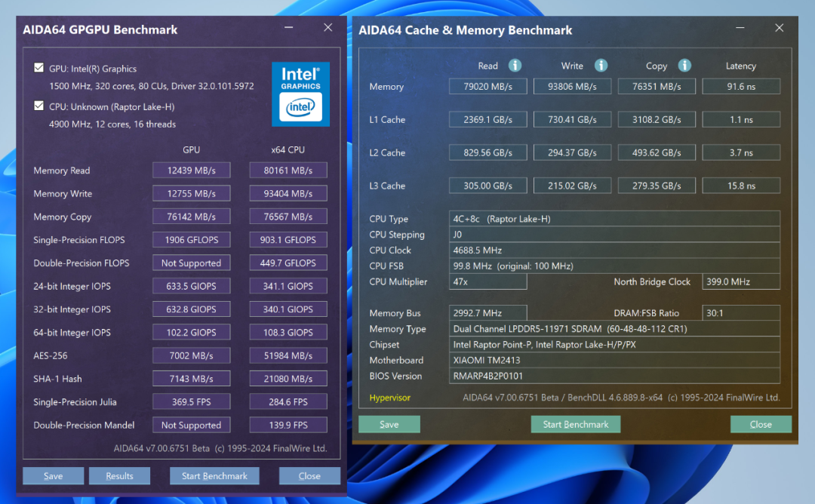Image resolution: width=815 pixels, height=504 pixels.
Task: Start Benchmark in the GPGPU window
Action: [214, 476]
